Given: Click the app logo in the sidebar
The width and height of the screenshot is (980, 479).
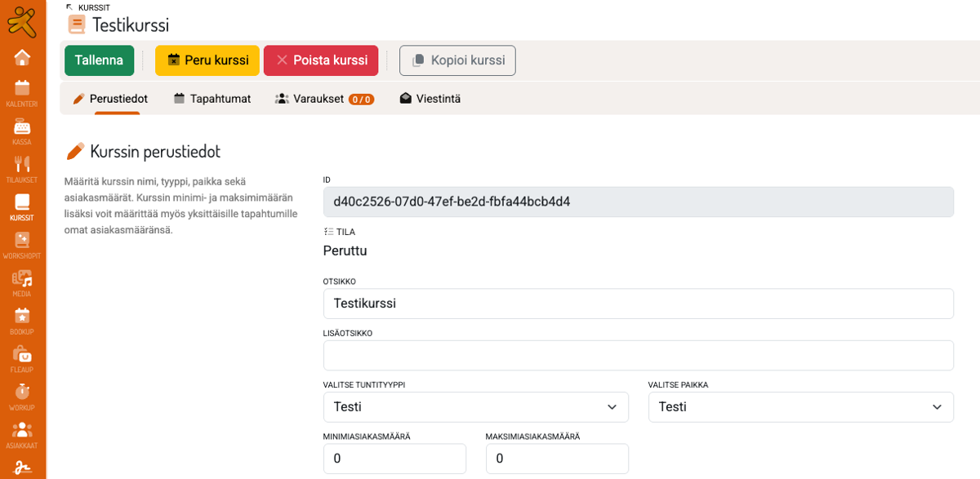Looking at the screenshot, I should pos(22,21).
